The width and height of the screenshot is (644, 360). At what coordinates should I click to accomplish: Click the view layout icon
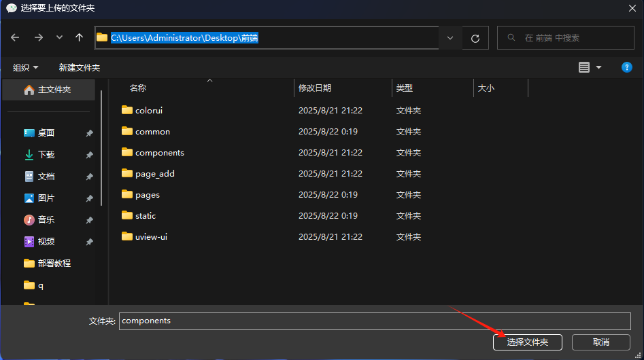pyautogui.click(x=584, y=67)
